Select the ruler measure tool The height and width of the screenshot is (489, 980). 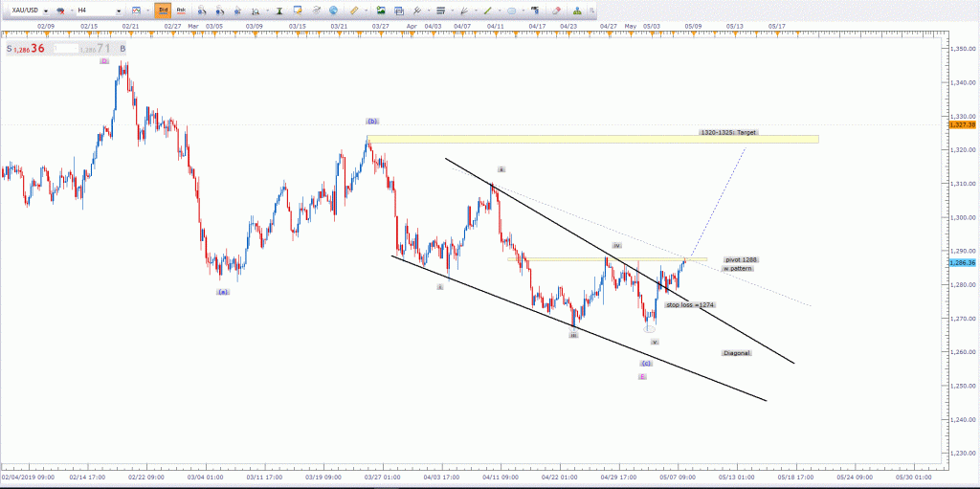tap(354, 11)
